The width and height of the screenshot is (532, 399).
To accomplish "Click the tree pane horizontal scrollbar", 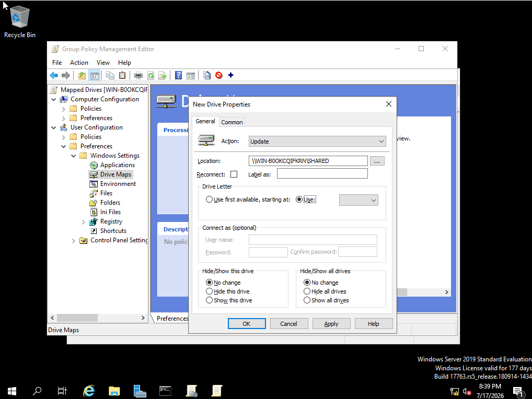I will click(98, 318).
